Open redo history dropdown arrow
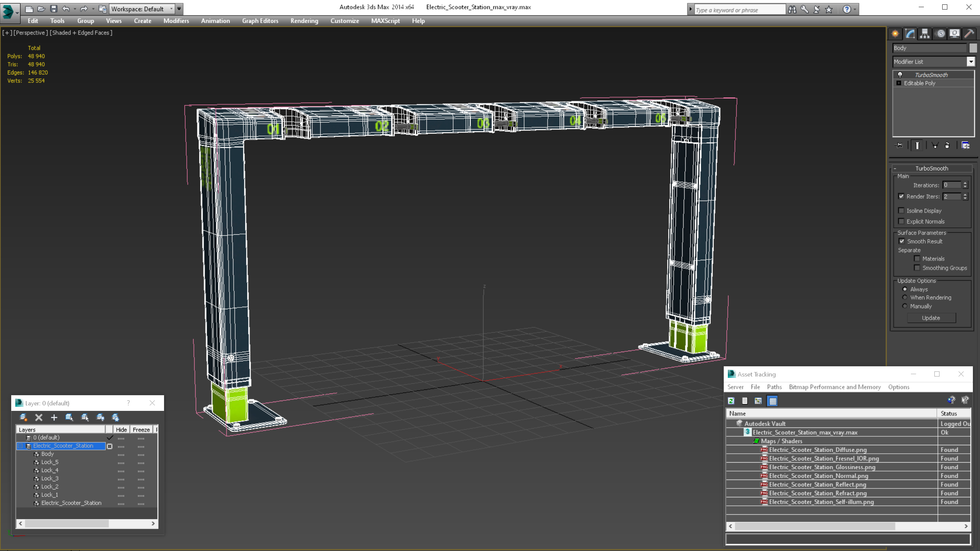980x551 pixels. tap(93, 9)
